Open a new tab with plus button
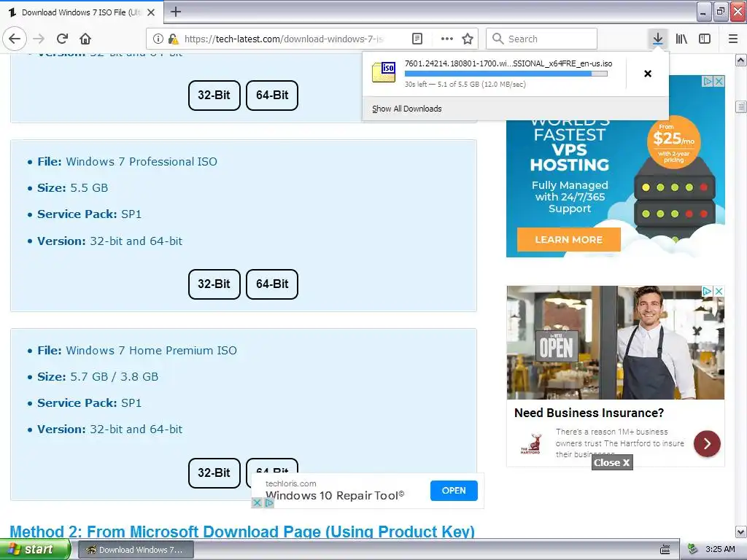 coord(175,12)
